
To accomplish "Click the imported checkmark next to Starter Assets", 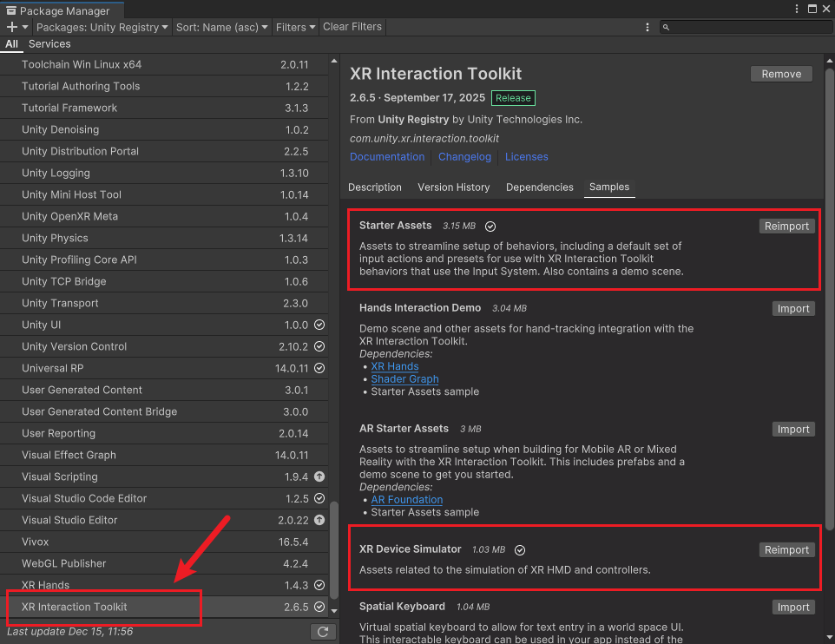I will 490,227.
